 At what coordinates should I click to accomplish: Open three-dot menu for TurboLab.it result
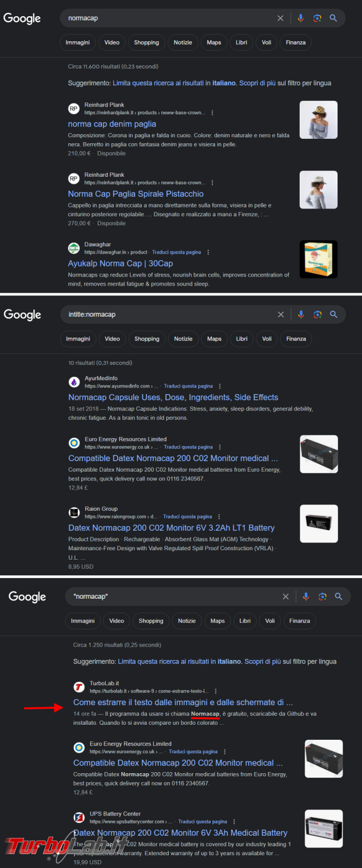point(216,691)
